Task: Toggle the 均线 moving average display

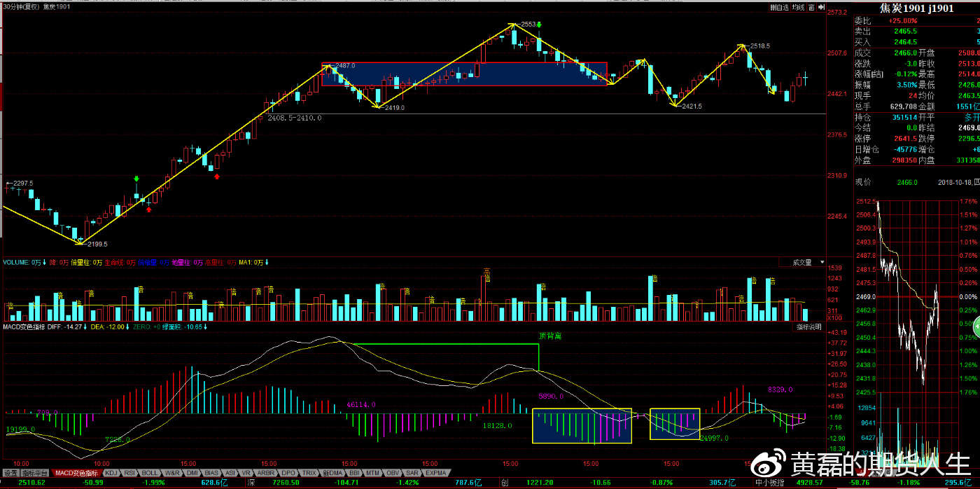Action: (x=798, y=7)
